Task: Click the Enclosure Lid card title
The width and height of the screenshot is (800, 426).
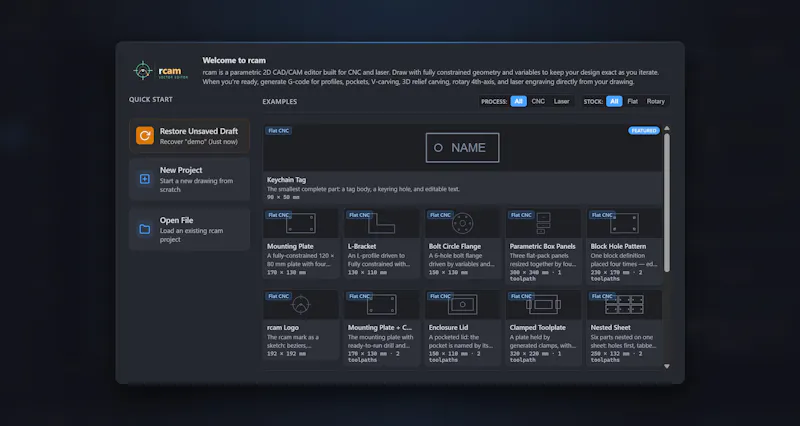Action: coord(448,328)
